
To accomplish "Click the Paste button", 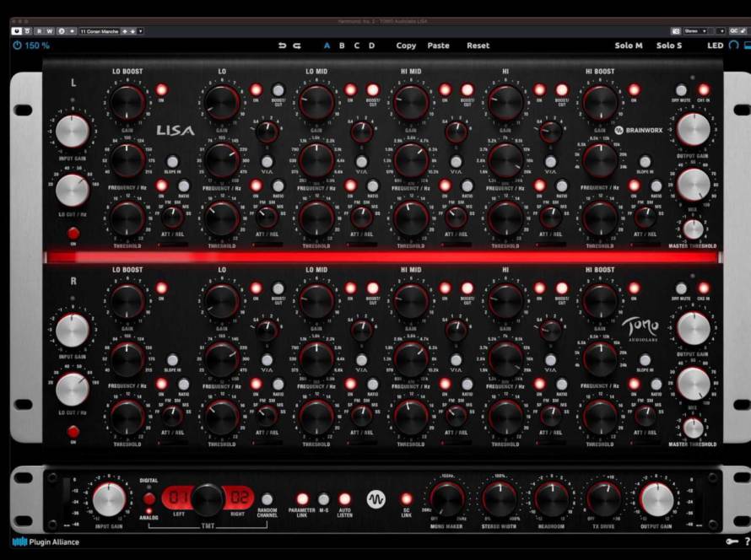I will coord(438,46).
